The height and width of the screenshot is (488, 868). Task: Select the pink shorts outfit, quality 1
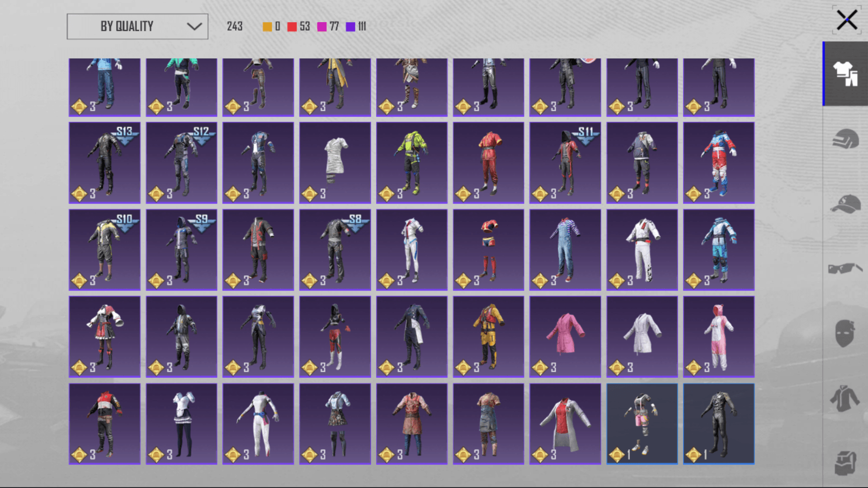642,424
